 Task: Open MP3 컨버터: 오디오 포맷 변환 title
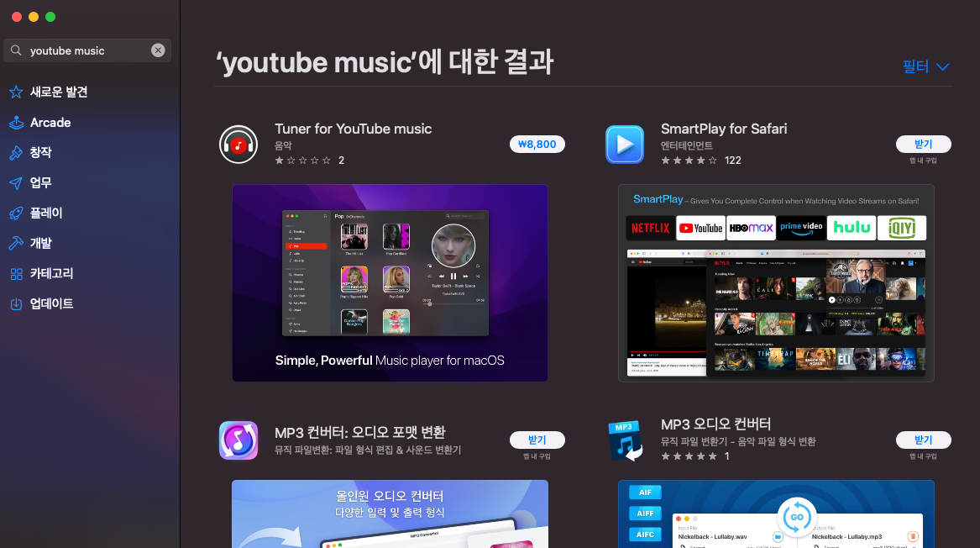point(360,432)
